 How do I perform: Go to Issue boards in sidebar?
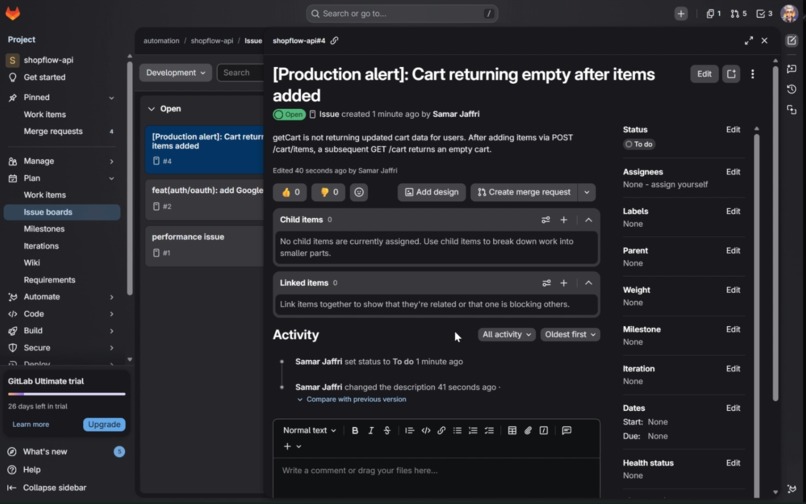click(62, 212)
